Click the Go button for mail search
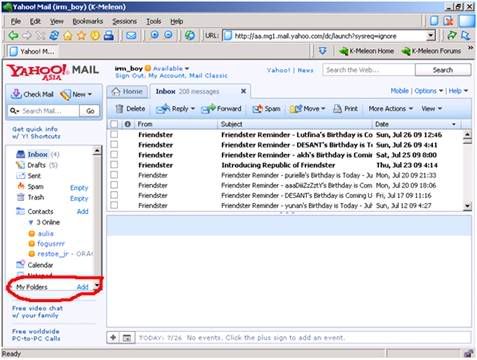Image resolution: width=477 pixels, height=360 pixels. click(90, 111)
